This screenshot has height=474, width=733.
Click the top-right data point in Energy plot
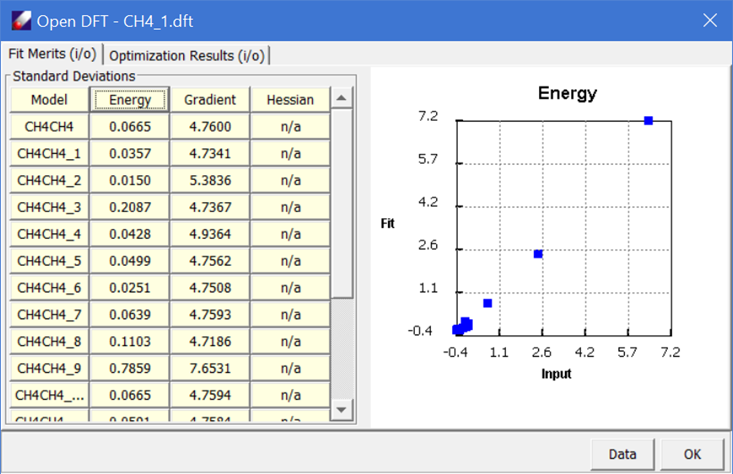pos(648,121)
